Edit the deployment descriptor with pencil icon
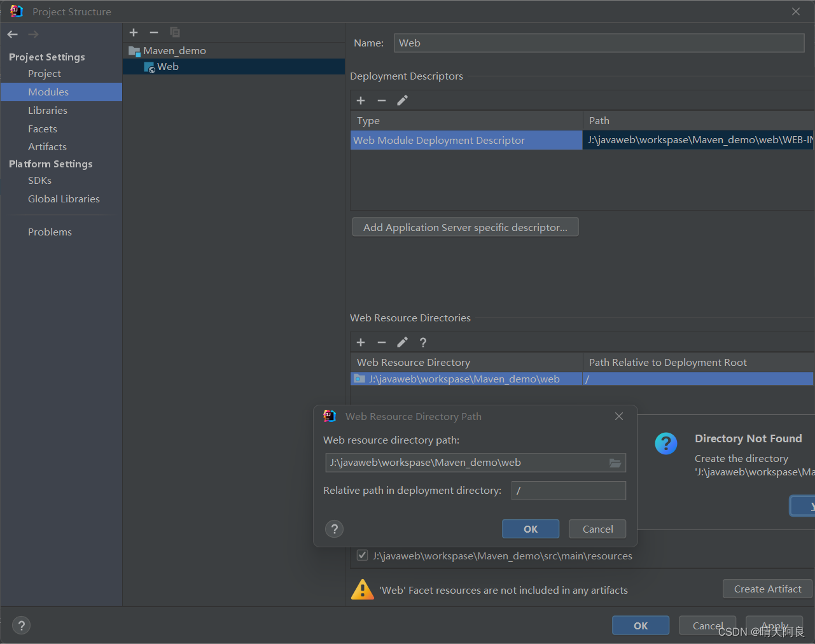The width and height of the screenshot is (815, 644). (x=403, y=101)
